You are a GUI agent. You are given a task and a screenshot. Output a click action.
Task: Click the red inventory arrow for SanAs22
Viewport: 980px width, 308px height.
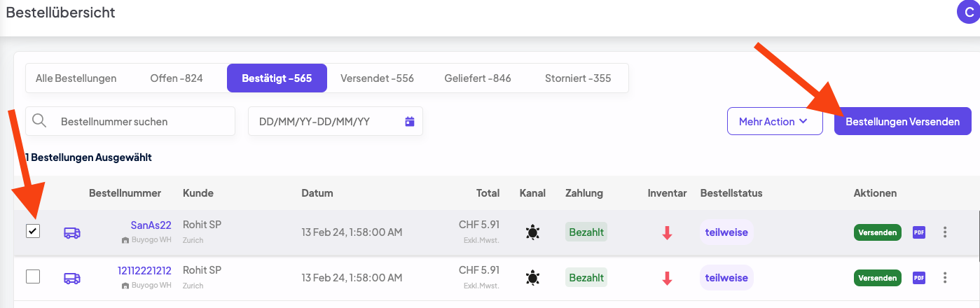[x=667, y=233]
